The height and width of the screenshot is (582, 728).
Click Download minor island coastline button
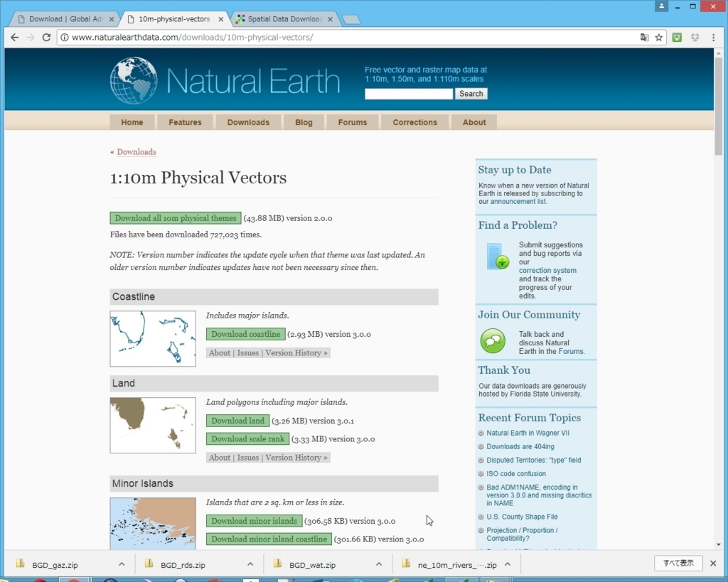pyautogui.click(x=269, y=539)
